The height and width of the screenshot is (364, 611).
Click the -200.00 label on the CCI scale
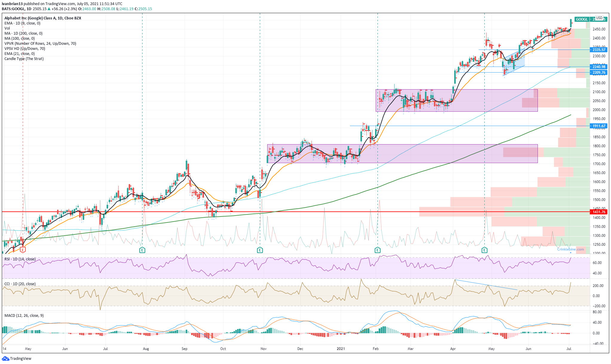pos(599,306)
